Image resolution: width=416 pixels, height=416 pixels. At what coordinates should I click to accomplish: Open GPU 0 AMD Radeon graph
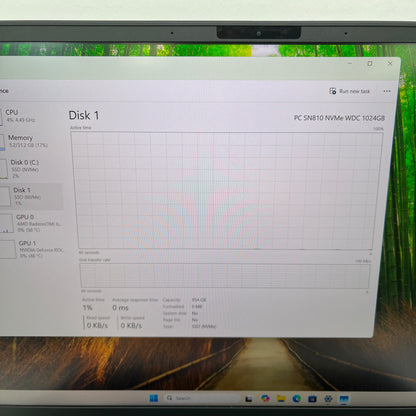(32, 223)
